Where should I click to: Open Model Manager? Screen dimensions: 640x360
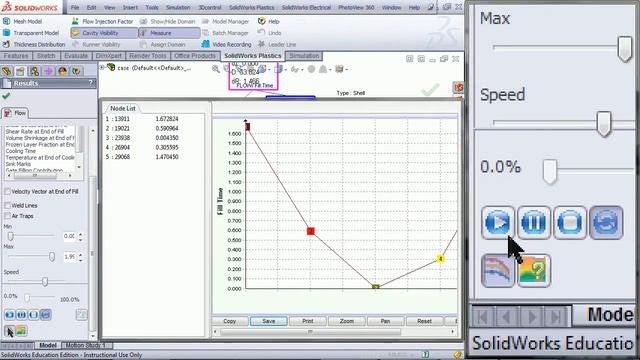click(x=226, y=21)
